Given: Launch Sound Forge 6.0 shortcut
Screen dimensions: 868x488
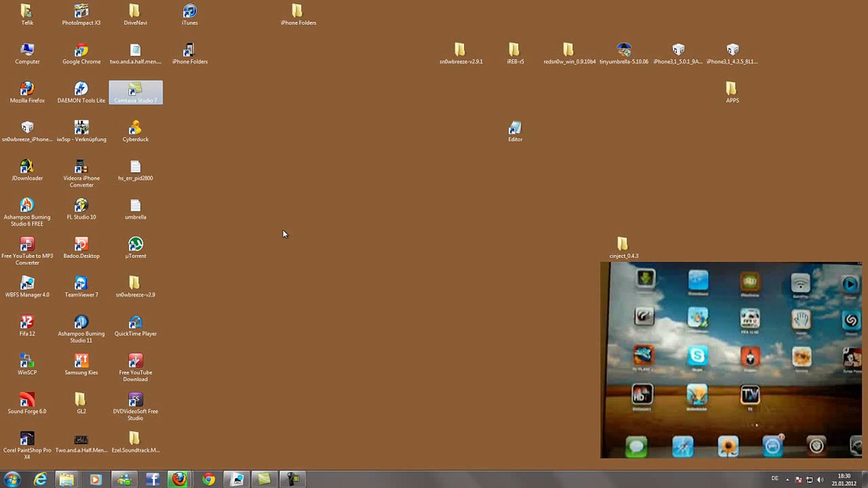Looking at the screenshot, I should [27, 404].
